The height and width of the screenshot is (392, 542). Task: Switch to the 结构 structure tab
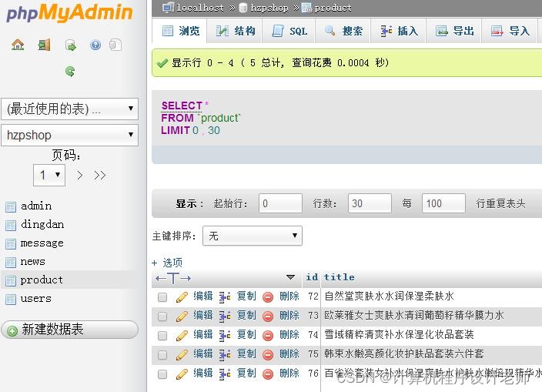pos(235,31)
